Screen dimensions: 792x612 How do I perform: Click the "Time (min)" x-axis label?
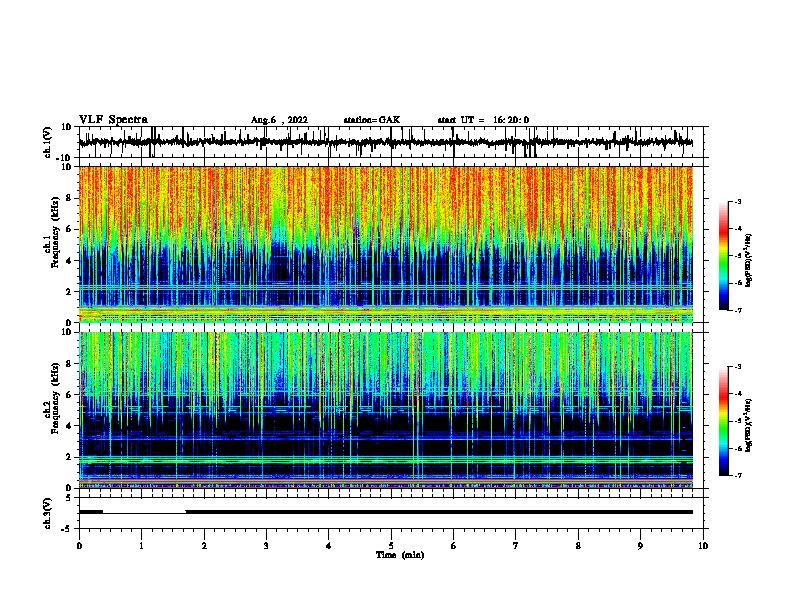pyautogui.click(x=400, y=555)
